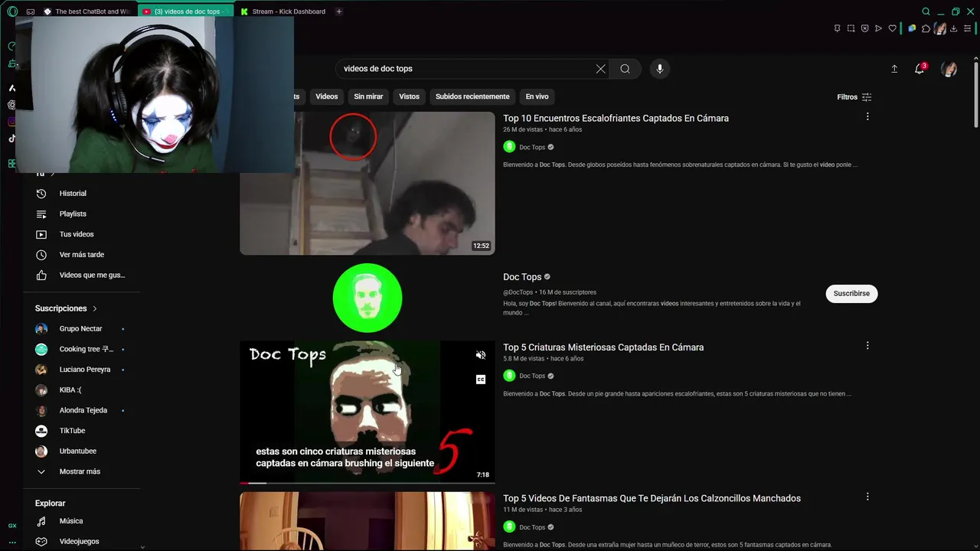
Task: Open Top 5 Criaturas Misteriosas video title
Action: pyautogui.click(x=603, y=347)
